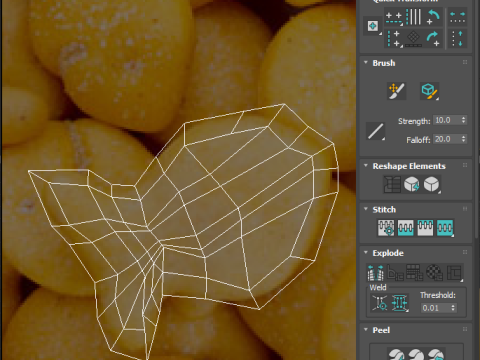Click the Break icon in Explode

coord(375,273)
